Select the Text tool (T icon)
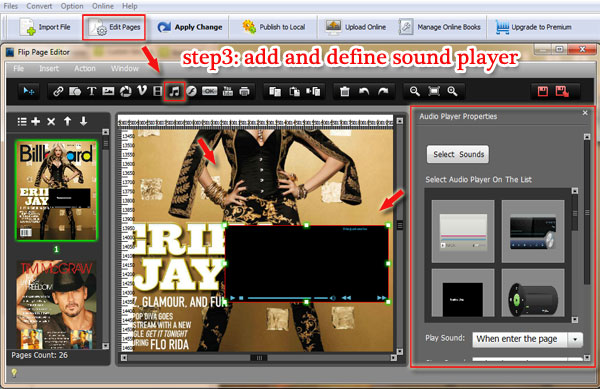This screenshot has height=389, width=600. point(91,91)
